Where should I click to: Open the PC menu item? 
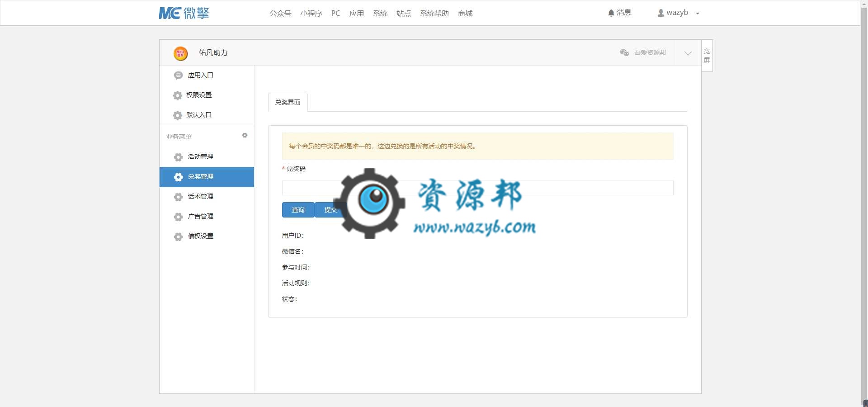tap(335, 13)
